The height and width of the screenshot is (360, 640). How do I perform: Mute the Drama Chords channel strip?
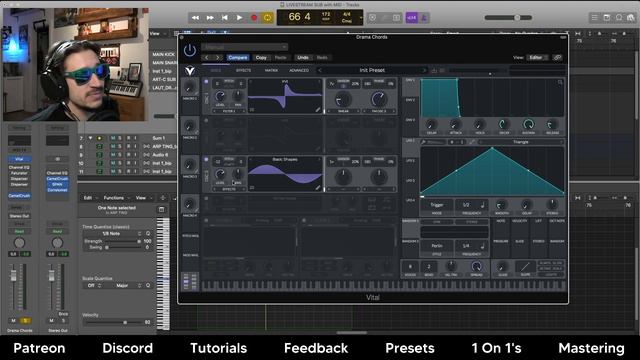pyautogui.click(x=13, y=321)
